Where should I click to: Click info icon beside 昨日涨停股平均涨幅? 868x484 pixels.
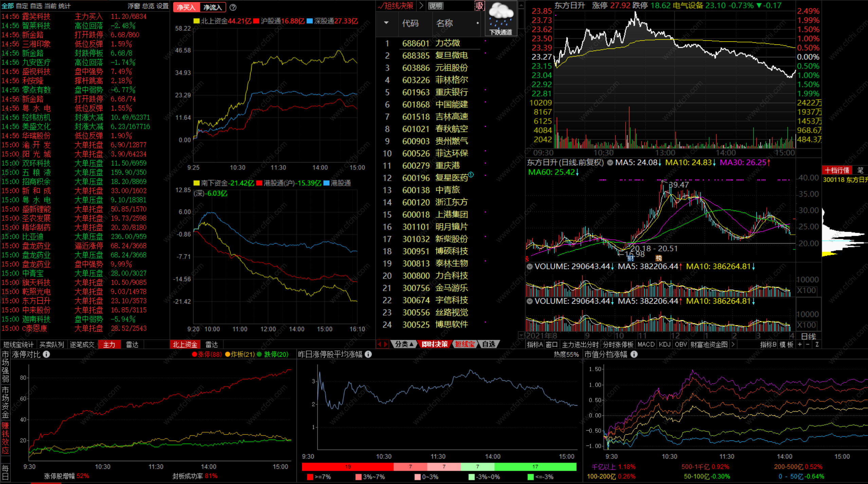[x=368, y=354]
